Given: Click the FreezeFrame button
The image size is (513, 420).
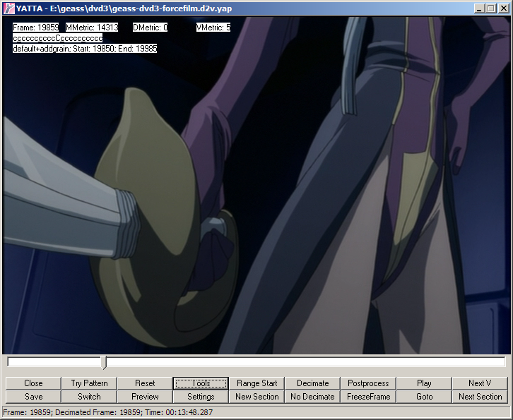Looking at the screenshot, I should point(368,397).
